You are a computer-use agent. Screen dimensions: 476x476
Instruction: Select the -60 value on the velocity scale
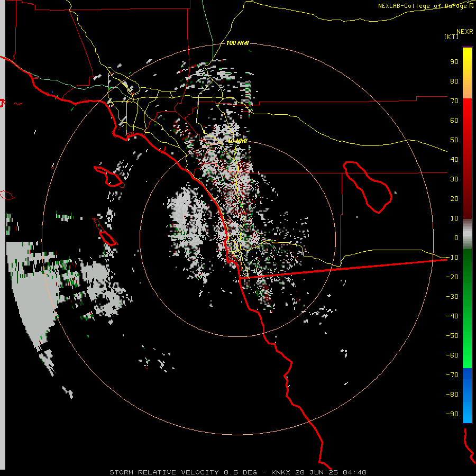(x=452, y=355)
